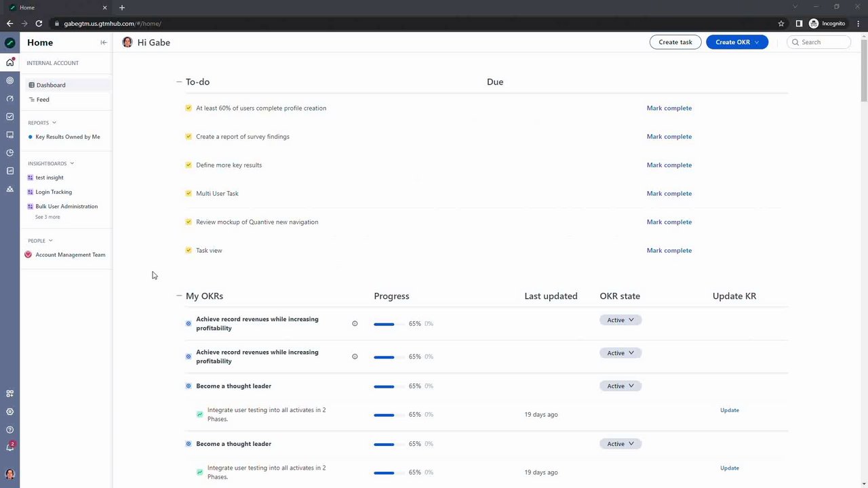Mark 'Define more key results' complete
The image size is (868, 488).
pos(669,165)
